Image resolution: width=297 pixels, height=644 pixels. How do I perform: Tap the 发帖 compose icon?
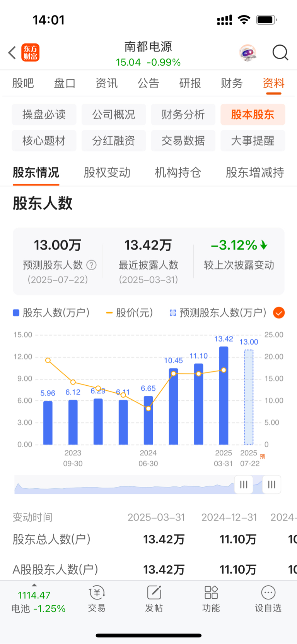click(x=154, y=592)
